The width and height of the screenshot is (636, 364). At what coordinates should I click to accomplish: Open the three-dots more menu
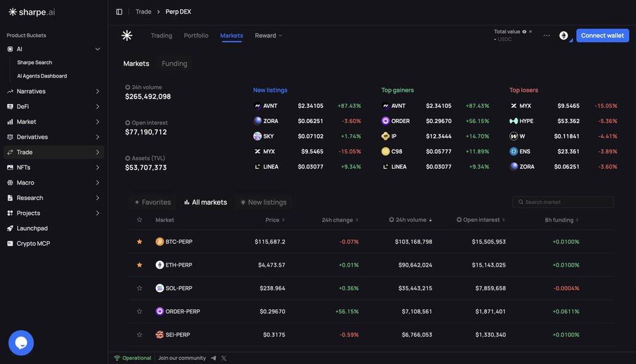pyautogui.click(x=547, y=36)
